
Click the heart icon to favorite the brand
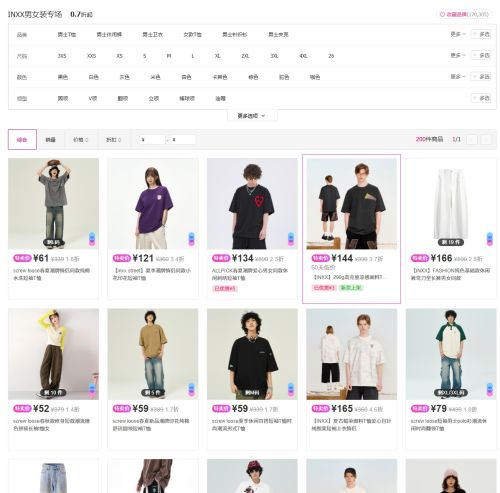coord(442,14)
